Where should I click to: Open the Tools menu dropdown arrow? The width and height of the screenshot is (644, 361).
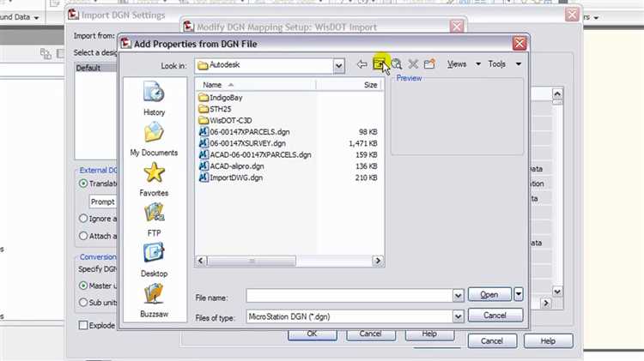pyautogui.click(x=519, y=64)
